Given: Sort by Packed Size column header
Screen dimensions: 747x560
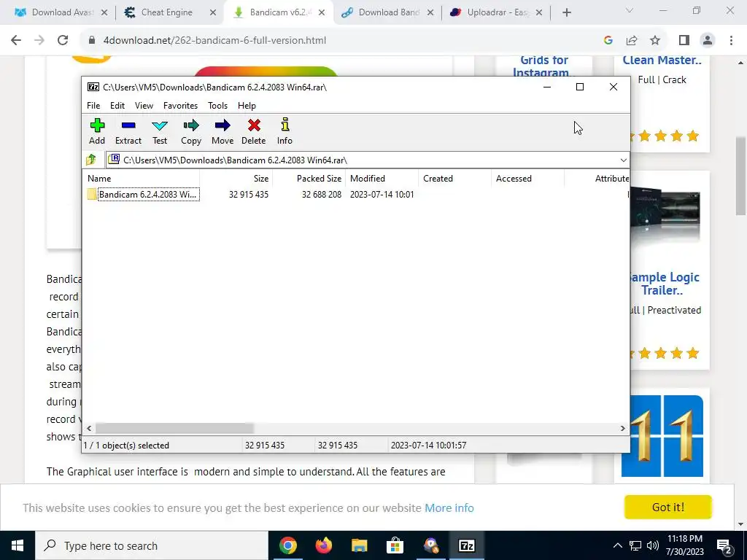Looking at the screenshot, I should click(x=309, y=179).
